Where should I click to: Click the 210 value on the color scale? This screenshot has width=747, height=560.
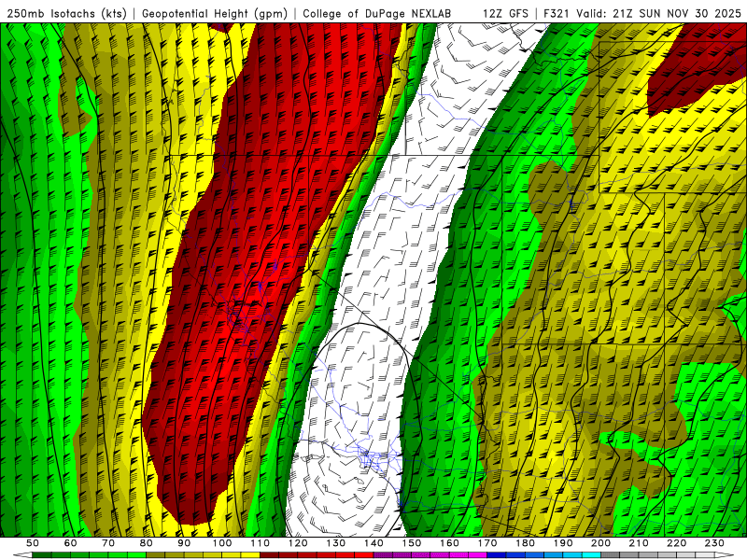(x=640, y=543)
